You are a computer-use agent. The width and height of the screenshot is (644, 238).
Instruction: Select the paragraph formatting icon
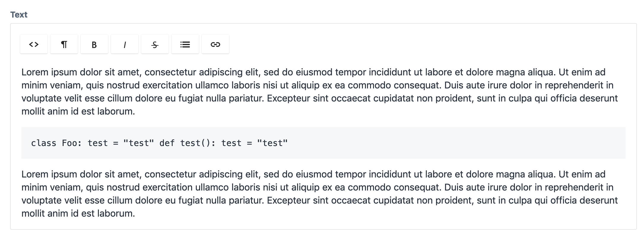[64, 44]
